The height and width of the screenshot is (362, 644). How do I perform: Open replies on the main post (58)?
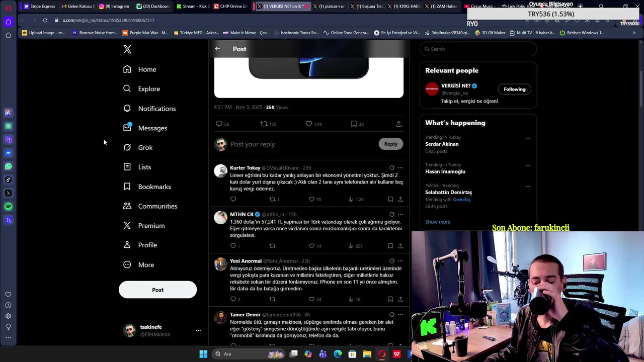click(222, 124)
